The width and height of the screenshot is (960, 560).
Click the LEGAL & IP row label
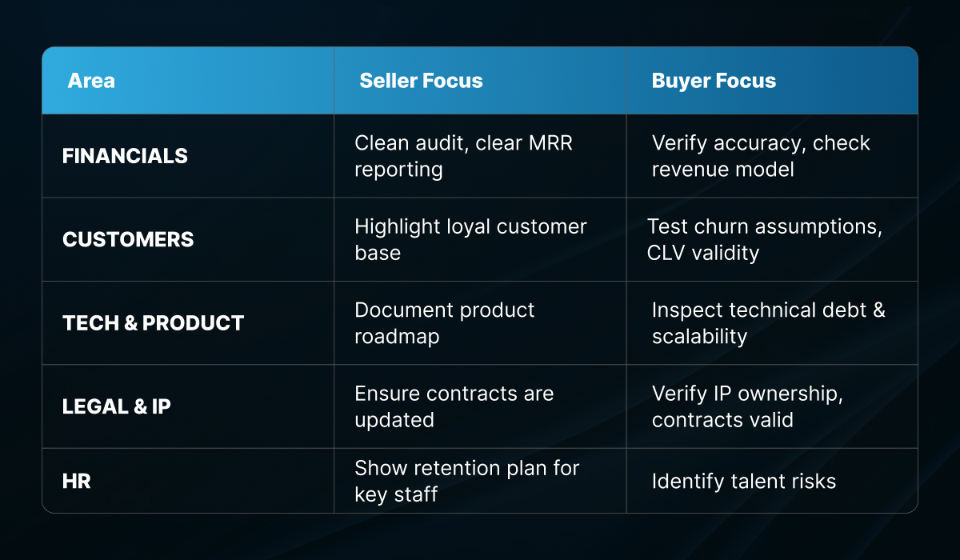[117, 406]
